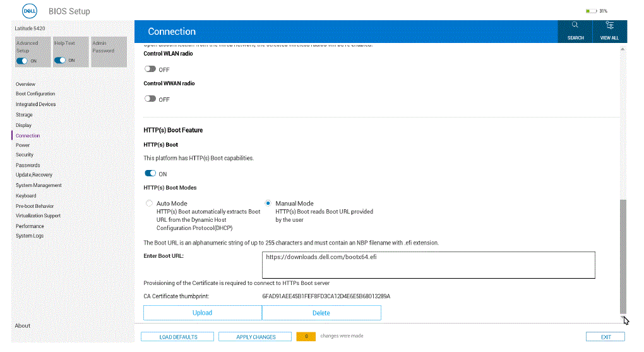Click LOAD DEFAULTS button
644x352 pixels.
(178, 337)
